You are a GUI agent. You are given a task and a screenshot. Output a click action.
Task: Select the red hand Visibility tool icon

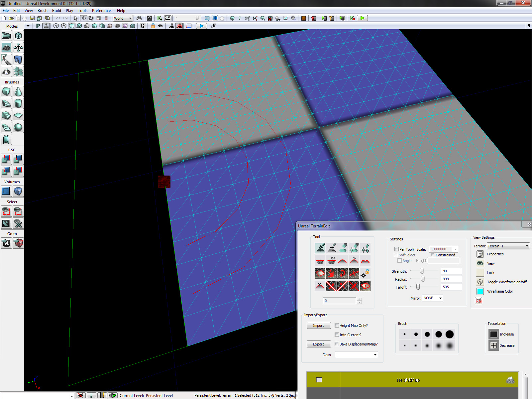[x=331, y=273]
